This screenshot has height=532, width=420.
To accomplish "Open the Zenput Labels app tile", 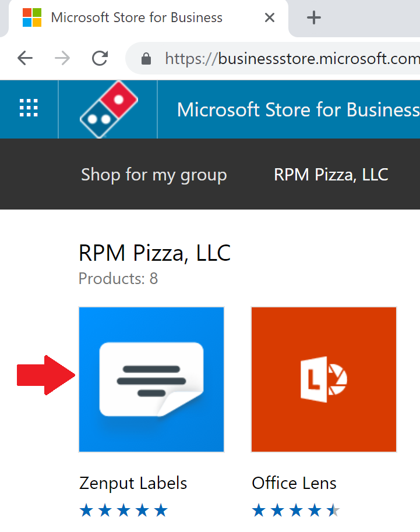I will coord(151,380).
